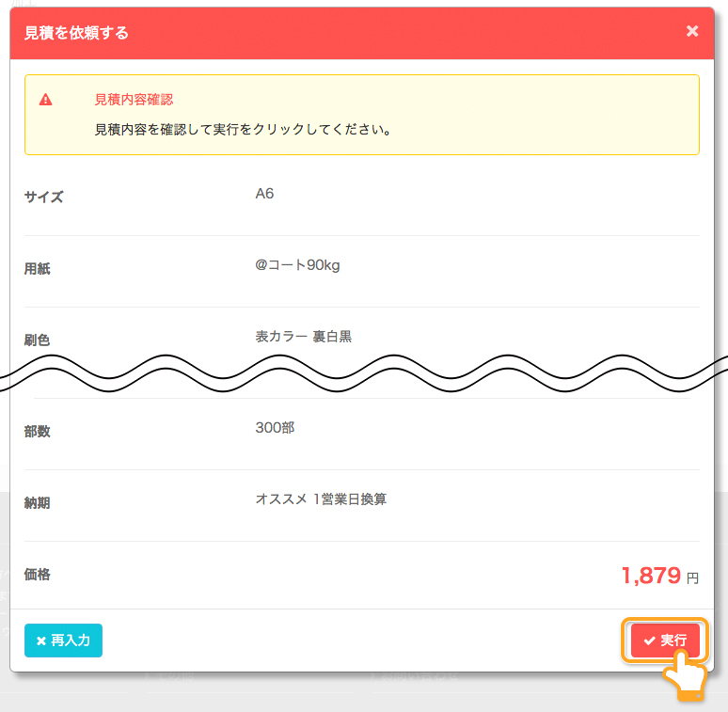
Task: Click the 見積内容確認 alert heading
Action: point(134,100)
